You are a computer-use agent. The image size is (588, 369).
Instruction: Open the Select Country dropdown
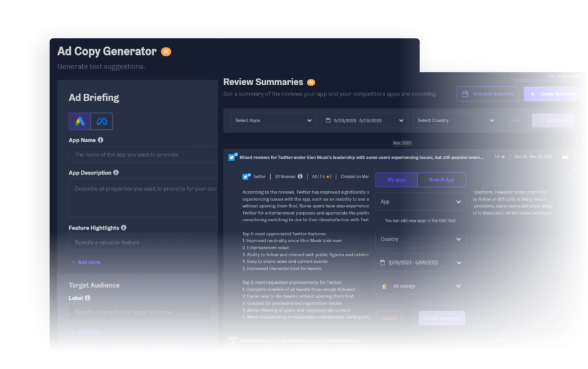coord(456,121)
